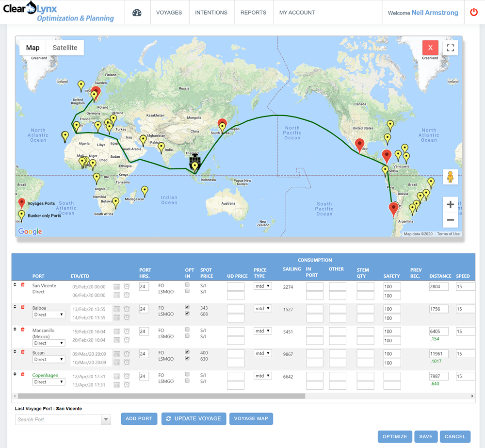The height and width of the screenshot is (448, 485).
Task: Click the table horizontal scrollbar thumb
Action: click(162, 396)
